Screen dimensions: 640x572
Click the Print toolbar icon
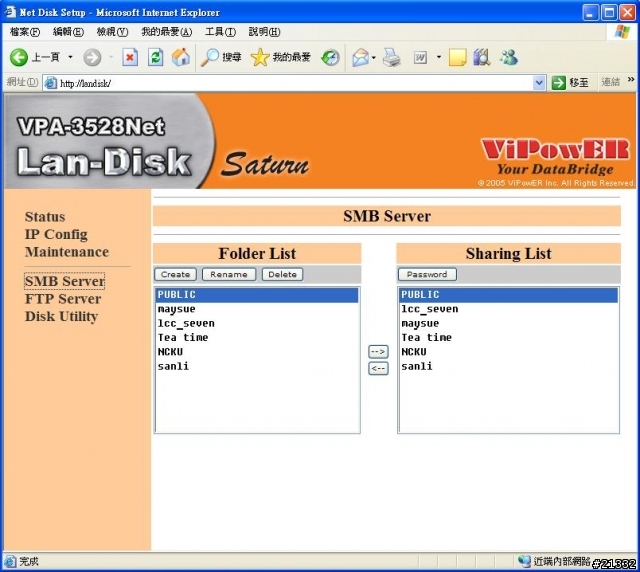click(x=391, y=57)
